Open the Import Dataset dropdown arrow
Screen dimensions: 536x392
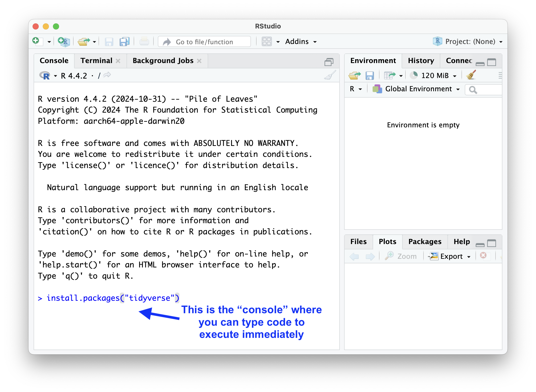401,76
